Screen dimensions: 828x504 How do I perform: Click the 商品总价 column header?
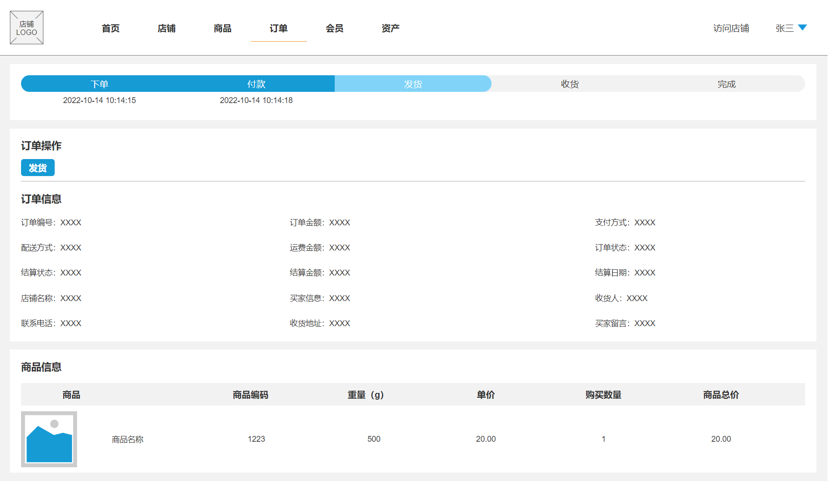721,395
